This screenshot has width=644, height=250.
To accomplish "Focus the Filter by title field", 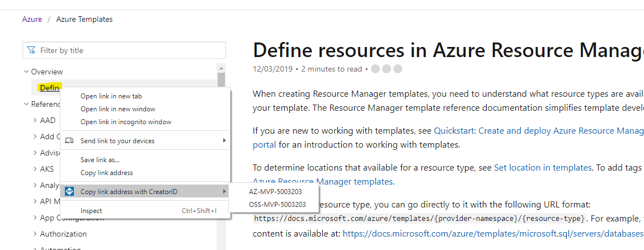I will point(124,50).
